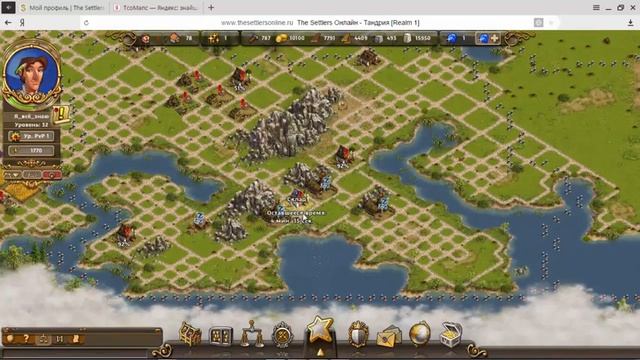Viewport: 640px width, 360px height.
Task: Select the chat tab right of the scales
Action: tap(60, 339)
